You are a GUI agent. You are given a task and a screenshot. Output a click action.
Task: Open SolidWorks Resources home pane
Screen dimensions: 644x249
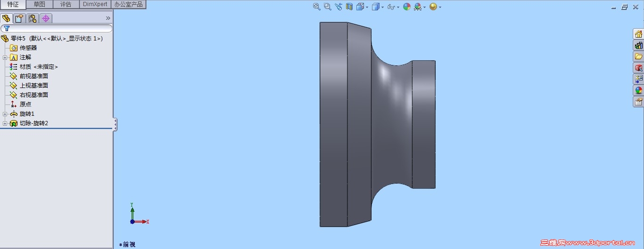point(638,34)
